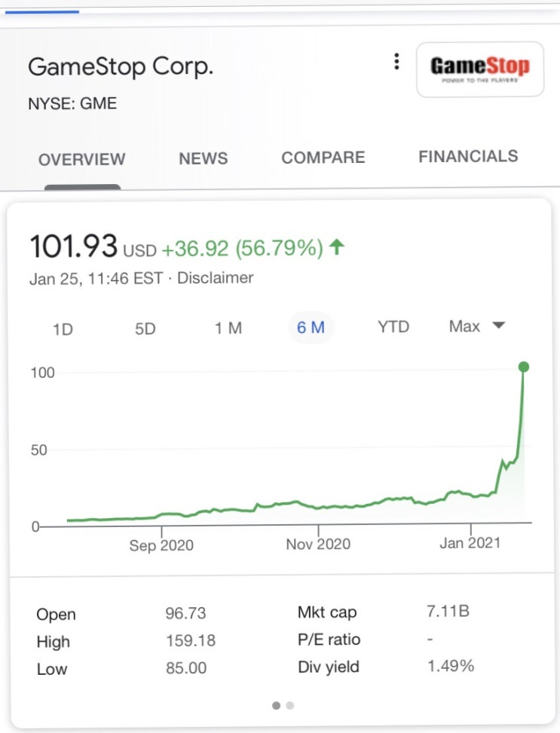Switch to the Overview tab
Screen dimensions: 560x733
81,159
